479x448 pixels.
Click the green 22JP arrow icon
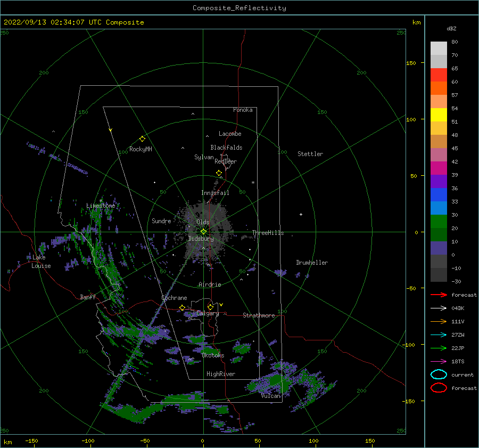coord(439,348)
